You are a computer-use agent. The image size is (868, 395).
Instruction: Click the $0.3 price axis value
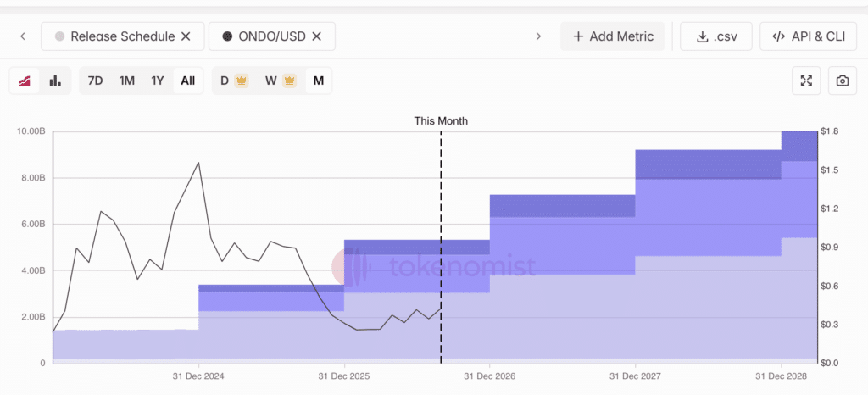[829, 325]
